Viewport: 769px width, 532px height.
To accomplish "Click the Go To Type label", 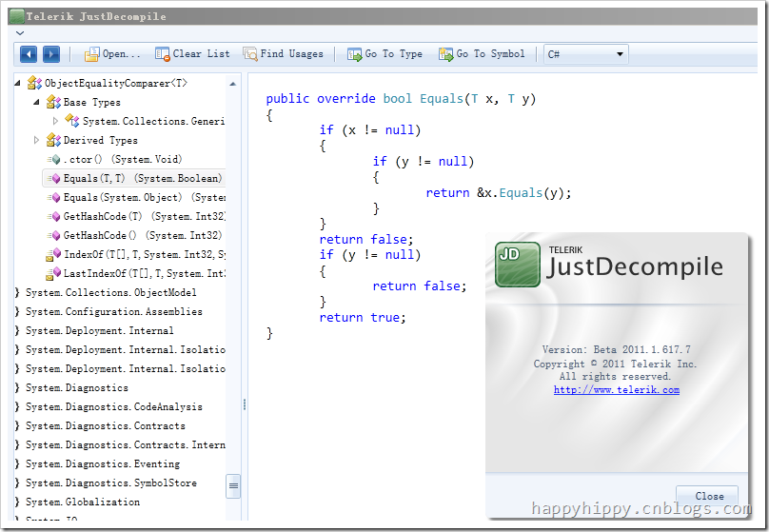I will pyautogui.click(x=394, y=54).
